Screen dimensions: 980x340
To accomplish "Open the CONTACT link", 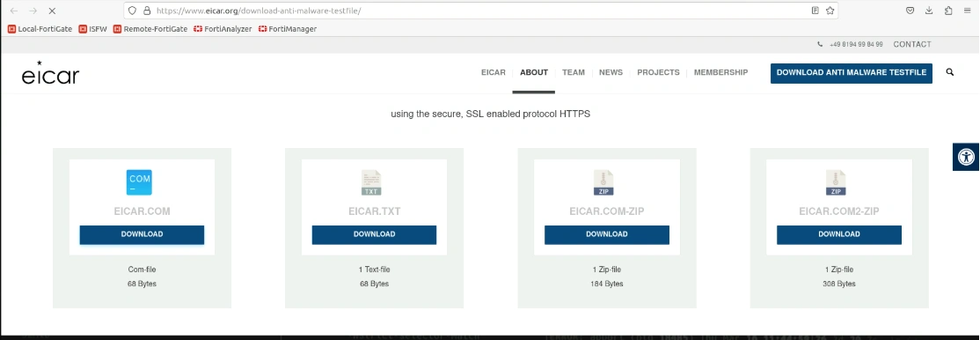I will [912, 44].
